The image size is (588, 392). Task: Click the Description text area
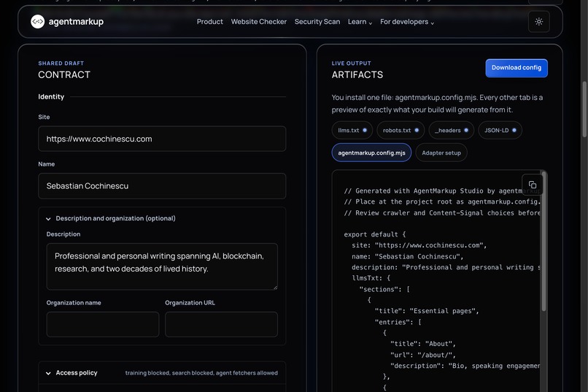point(162,266)
